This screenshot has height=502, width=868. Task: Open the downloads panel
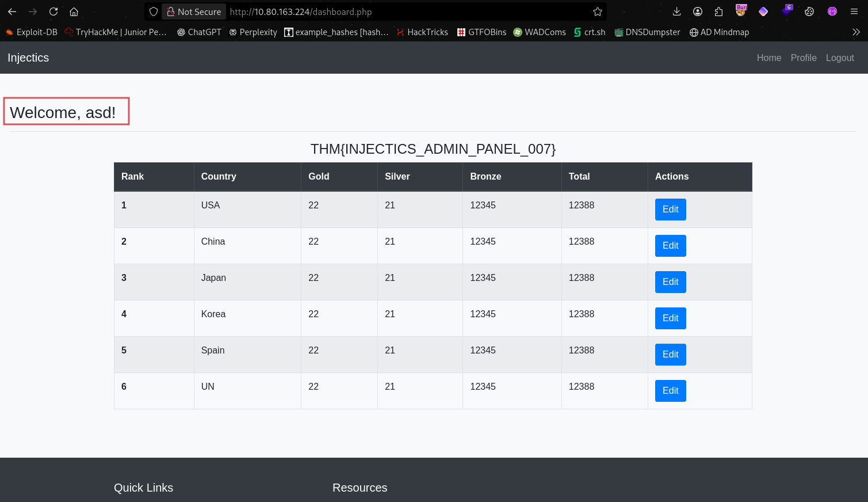(x=676, y=12)
